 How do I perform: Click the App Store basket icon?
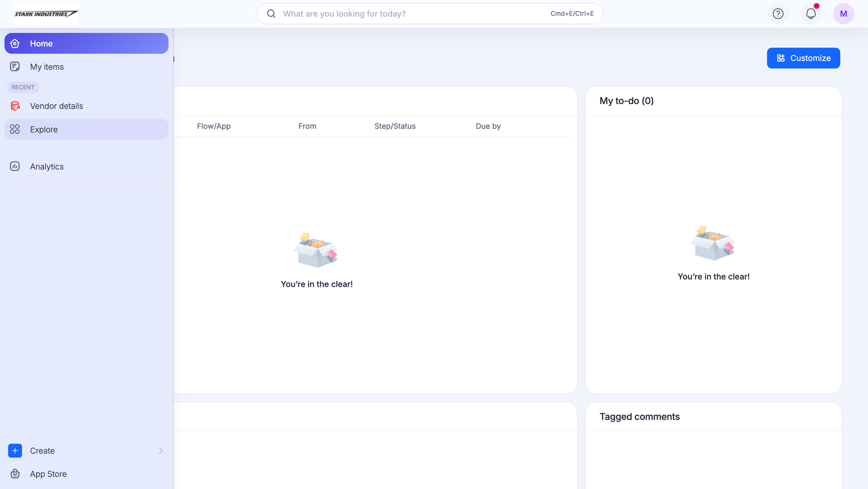point(15,474)
